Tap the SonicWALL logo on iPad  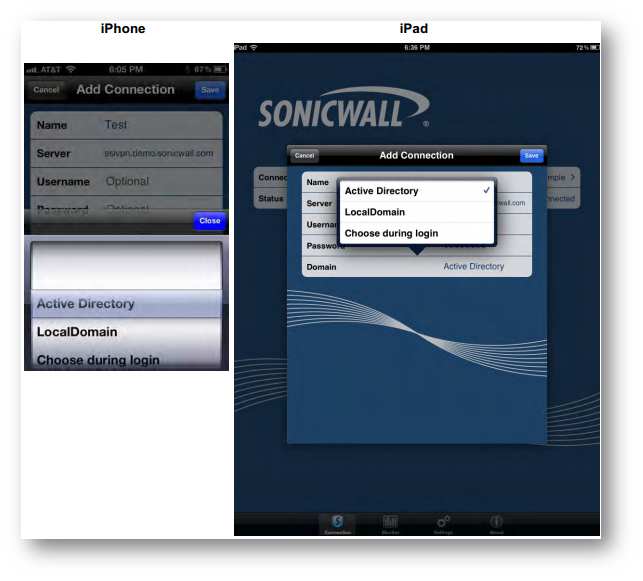pyautogui.click(x=344, y=112)
